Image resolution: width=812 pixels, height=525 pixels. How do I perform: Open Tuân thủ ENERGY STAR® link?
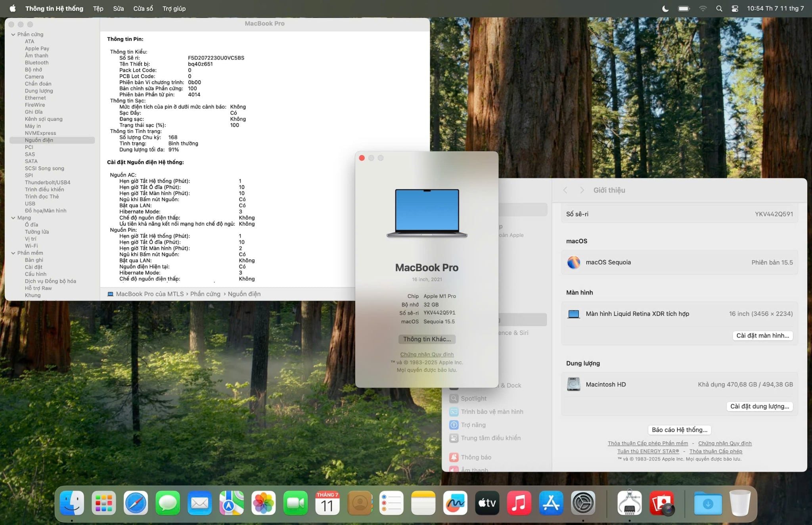pyautogui.click(x=648, y=451)
